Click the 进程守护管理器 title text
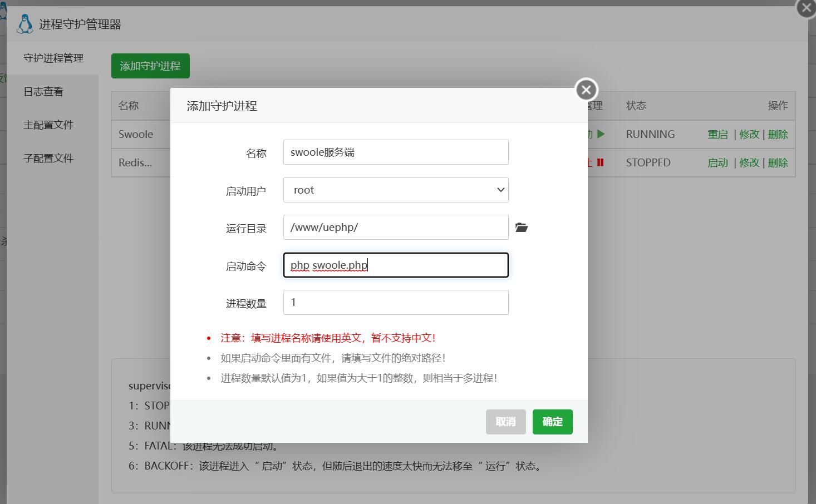Image resolution: width=816 pixels, height=504 pixels. [80, 24]
